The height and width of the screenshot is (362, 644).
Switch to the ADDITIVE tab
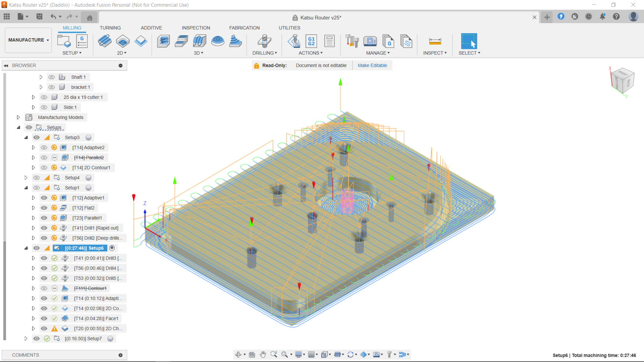151,28
